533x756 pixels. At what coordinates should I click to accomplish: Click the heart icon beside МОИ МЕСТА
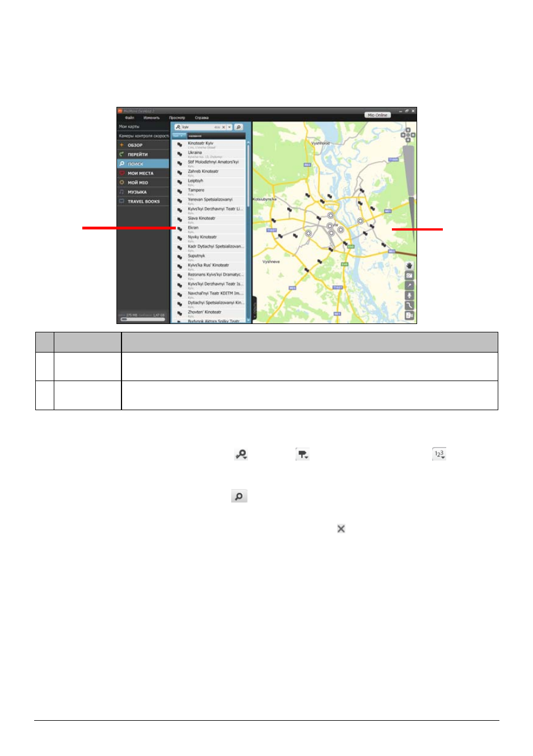point(121,173)
